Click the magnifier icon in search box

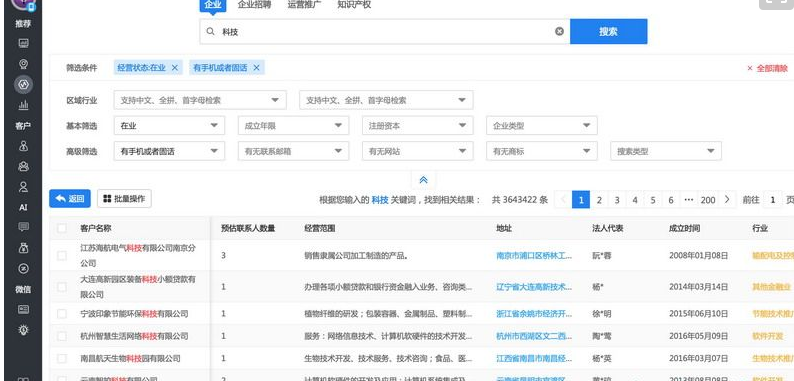point(211,31)
